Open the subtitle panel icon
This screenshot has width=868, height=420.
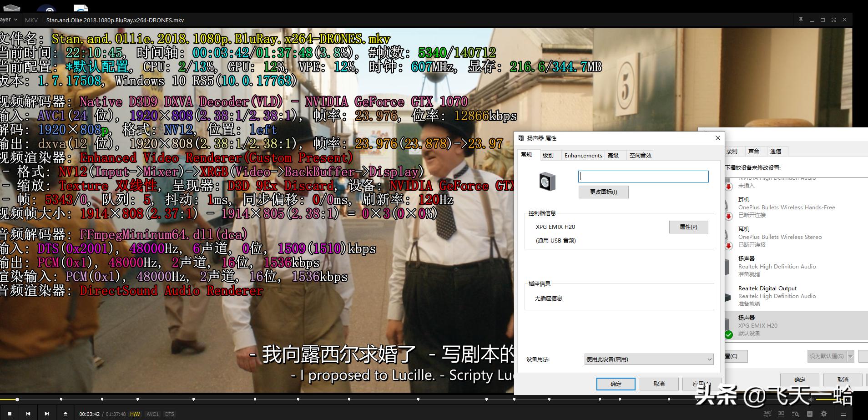tap(810, 414)
